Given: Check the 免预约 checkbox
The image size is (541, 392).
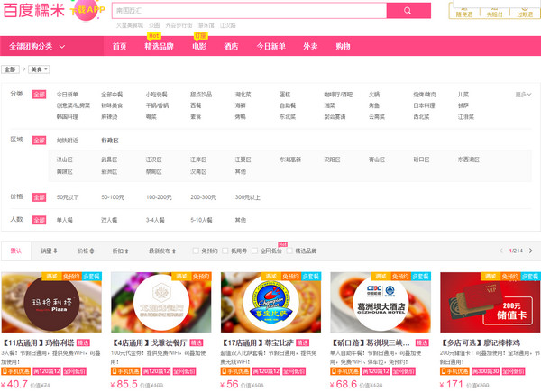Looking at the screenshot, I should coord(196,251).
